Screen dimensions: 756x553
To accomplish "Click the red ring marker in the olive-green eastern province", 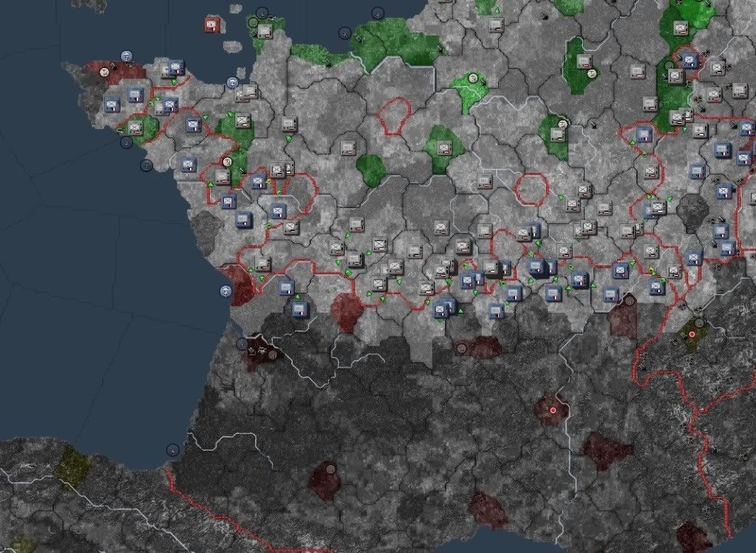I will pyautogui.click(x=692, y=334).
